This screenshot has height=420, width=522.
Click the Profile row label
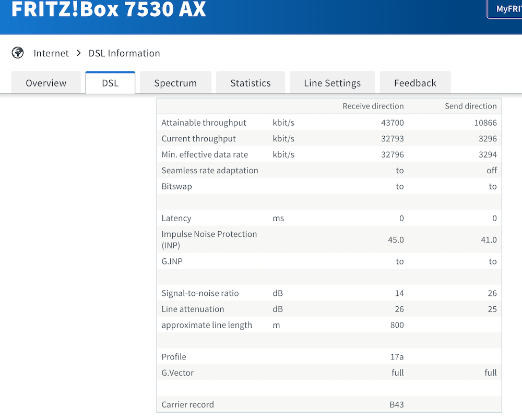(174, 357)
